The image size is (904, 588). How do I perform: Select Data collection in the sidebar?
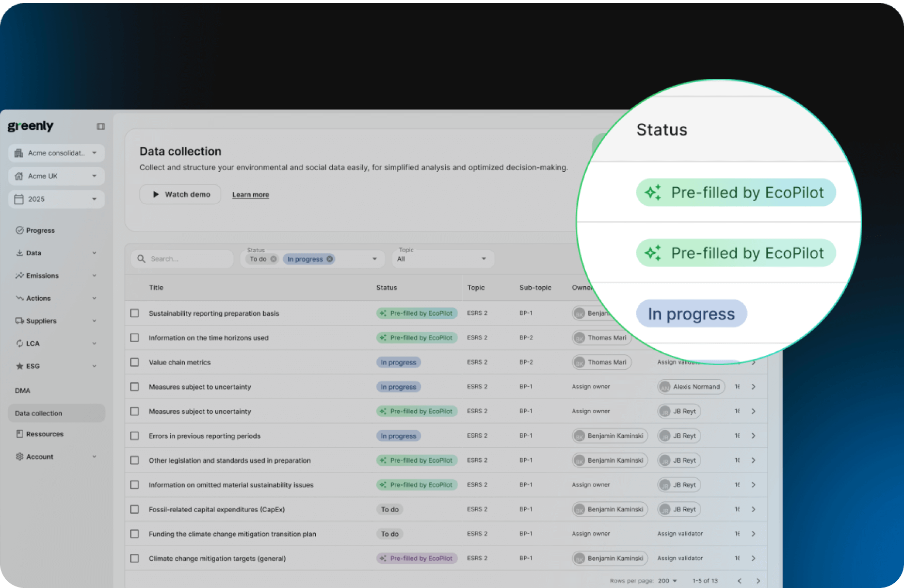[x=56, y=413]
